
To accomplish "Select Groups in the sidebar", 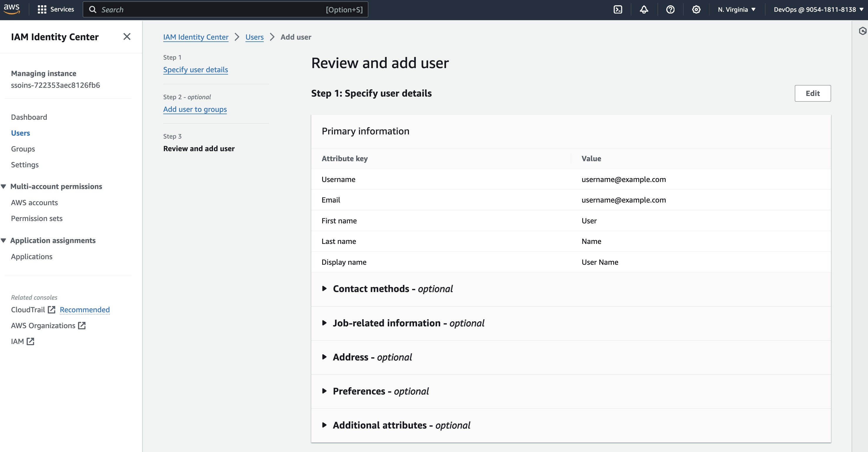I will tap(23, 149).
